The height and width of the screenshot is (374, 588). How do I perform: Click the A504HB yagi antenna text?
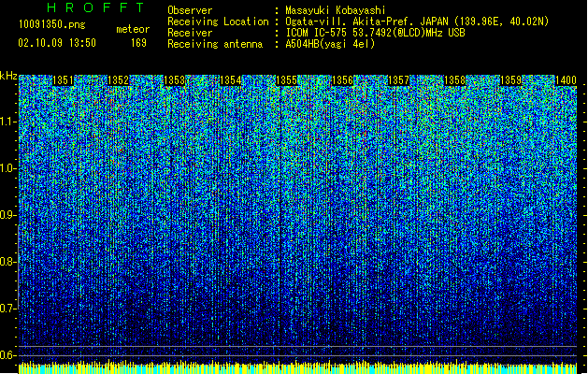coord(330,44)
